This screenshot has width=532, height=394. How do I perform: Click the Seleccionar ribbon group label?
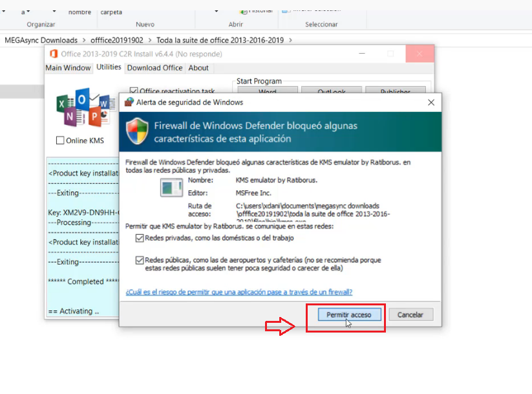pos(321,25)
